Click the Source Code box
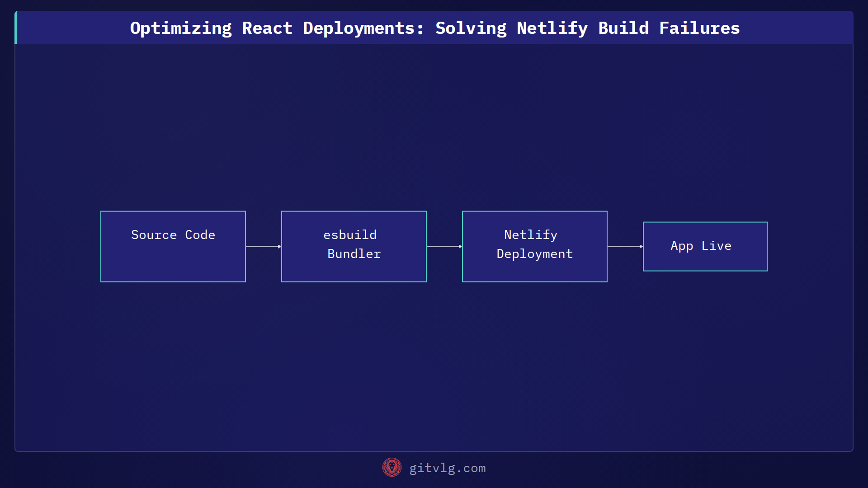The height and width of the screenshot is (488, 868). pos(173,246)
